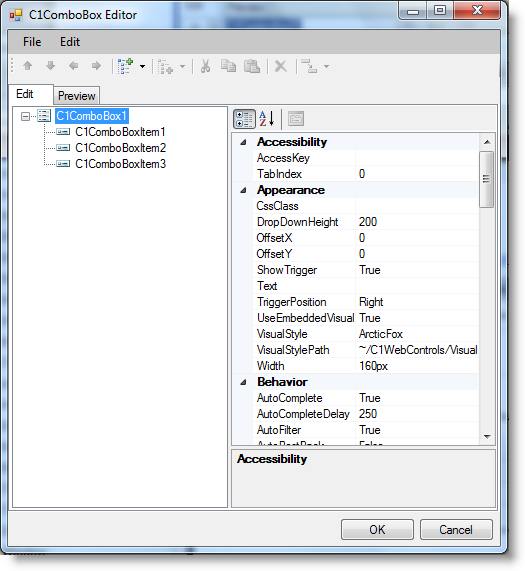Click the Delete X toolbar icon

coord(281,66)
